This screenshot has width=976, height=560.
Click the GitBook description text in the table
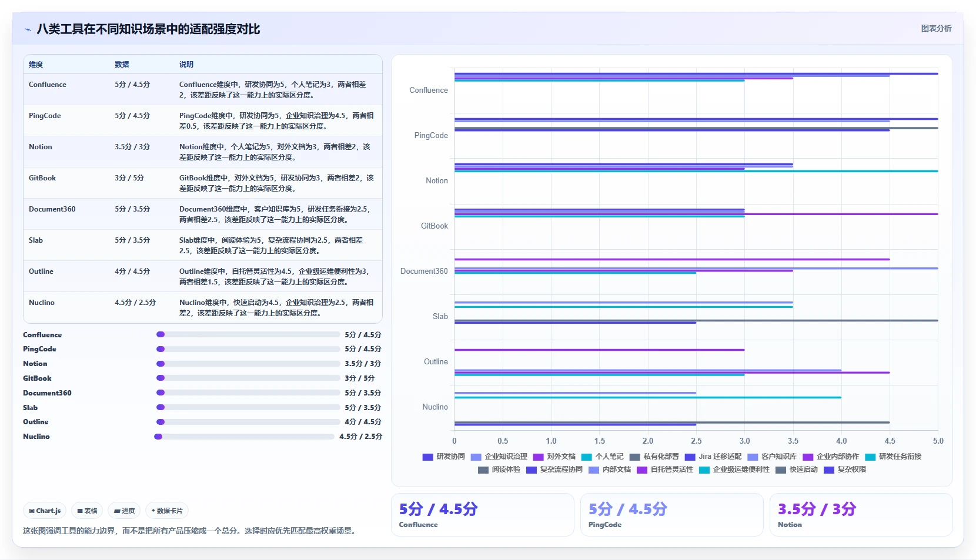(276, 183)
